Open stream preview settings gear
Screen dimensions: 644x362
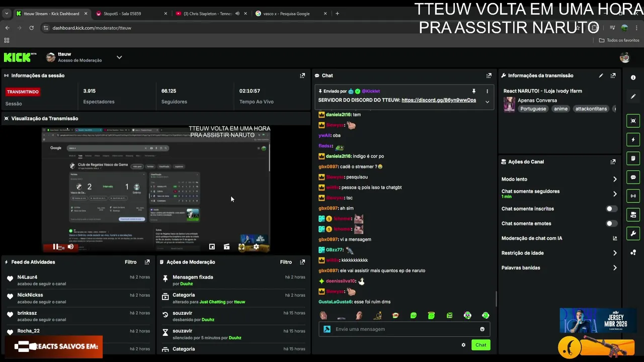pyautogui.click(x=256, y=246)
